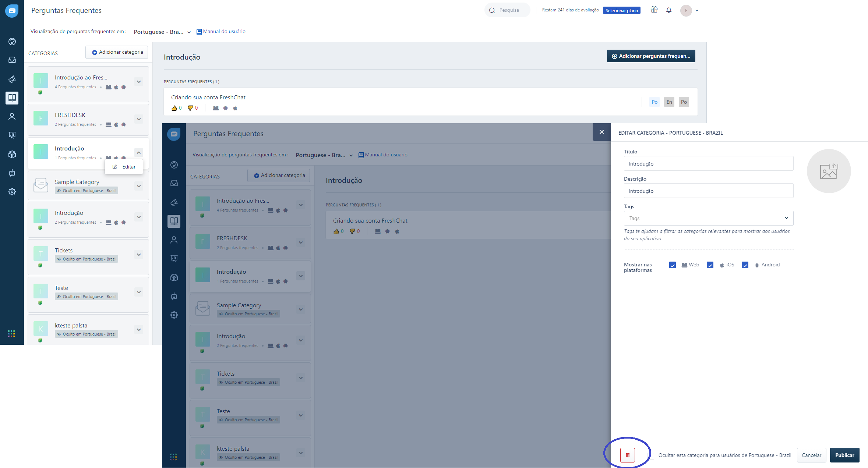Image resolution: width=868 pixels, height=468 pixels.
Task: Open the Tags dropdown field
Action: (708, 218)
